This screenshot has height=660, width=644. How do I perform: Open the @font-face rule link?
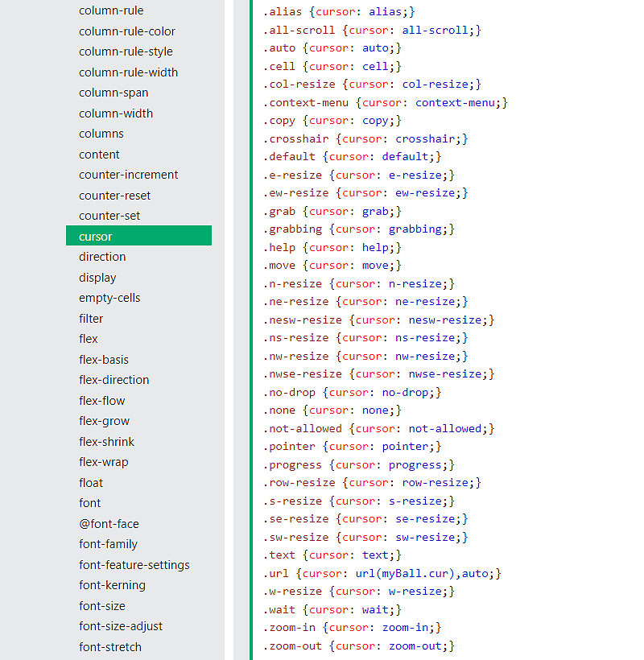pos(109,524)
